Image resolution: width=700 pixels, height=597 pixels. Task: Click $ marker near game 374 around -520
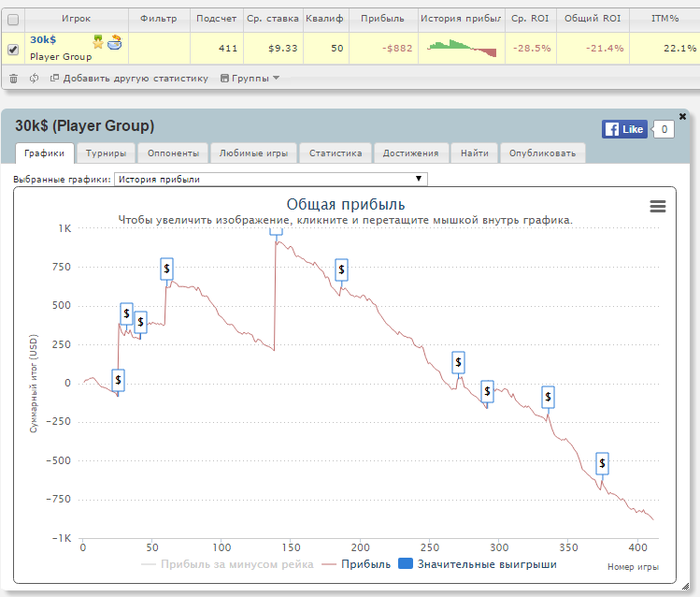point(602,463)
